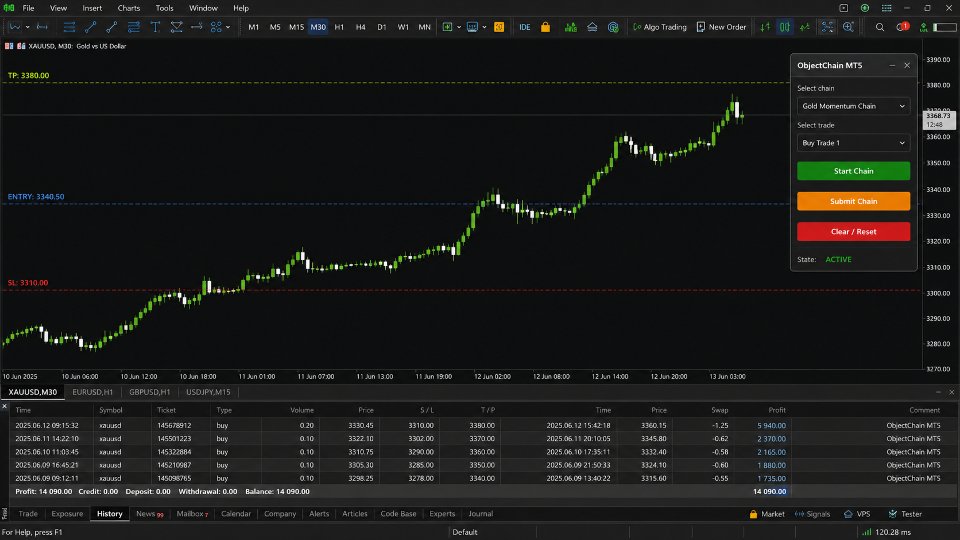Image resolution: width=960 pixels, height=540 pixels.
Task: Click the TP: 3380.00 level line label
Action: 28,75
